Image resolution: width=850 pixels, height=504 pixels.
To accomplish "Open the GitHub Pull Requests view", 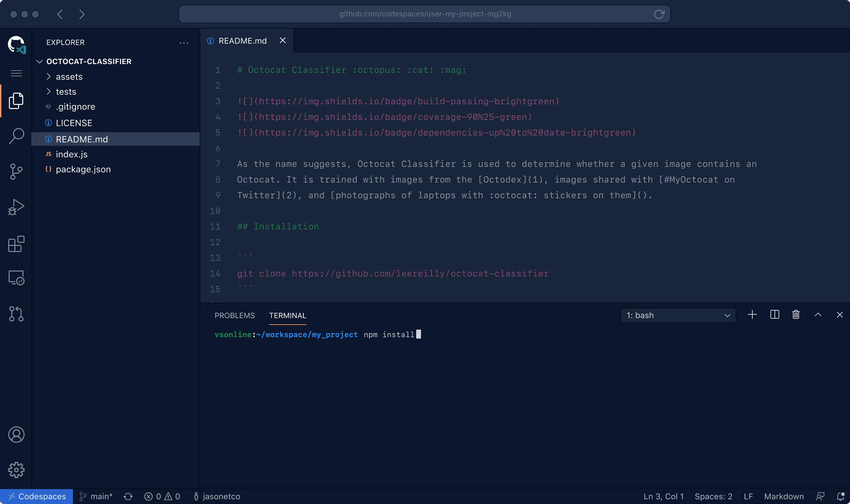I will pyautogui.click(x=16, y=314).
